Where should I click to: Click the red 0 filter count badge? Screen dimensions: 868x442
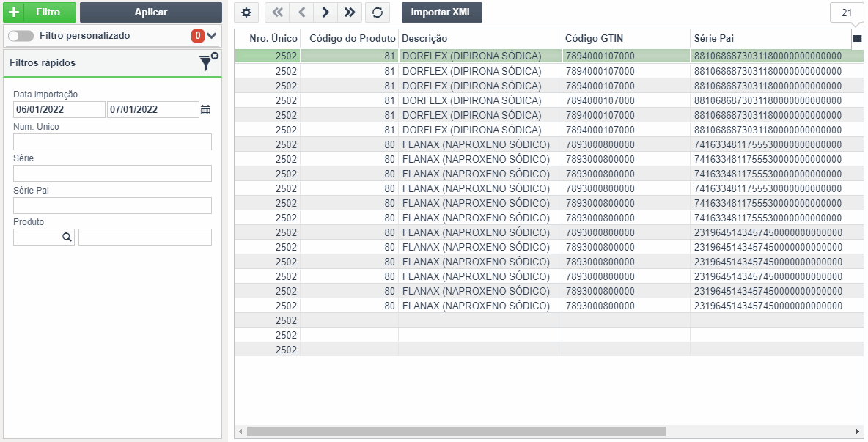click(x=198, y=36)
